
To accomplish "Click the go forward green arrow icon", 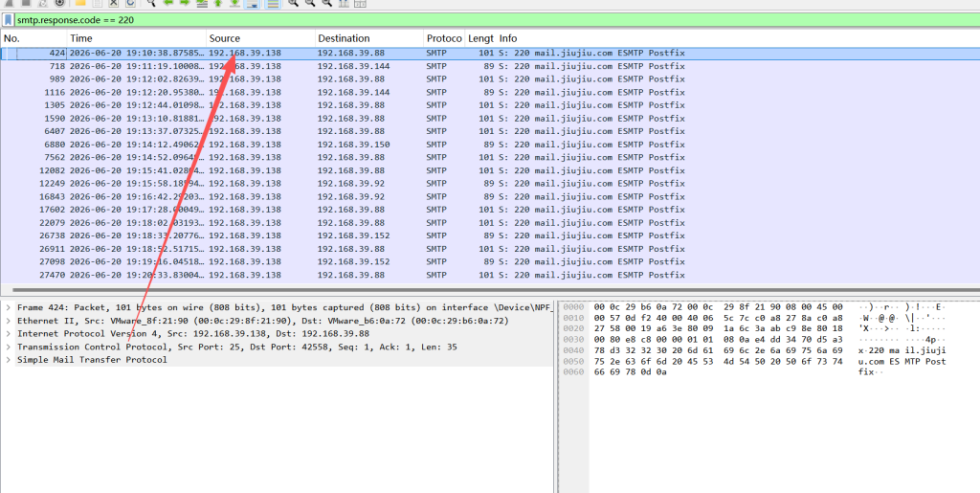I will click(x=185, y=3).
